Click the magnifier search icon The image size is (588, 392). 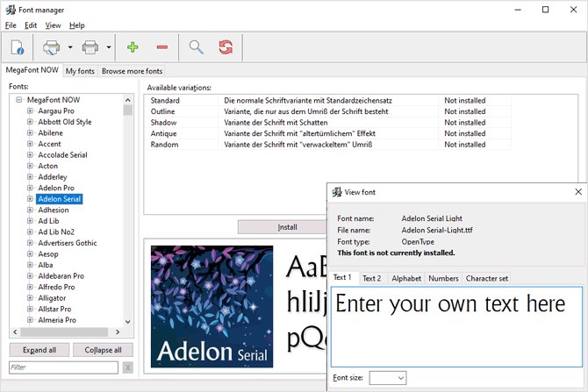pyautogui.click(x=196, y=47)
